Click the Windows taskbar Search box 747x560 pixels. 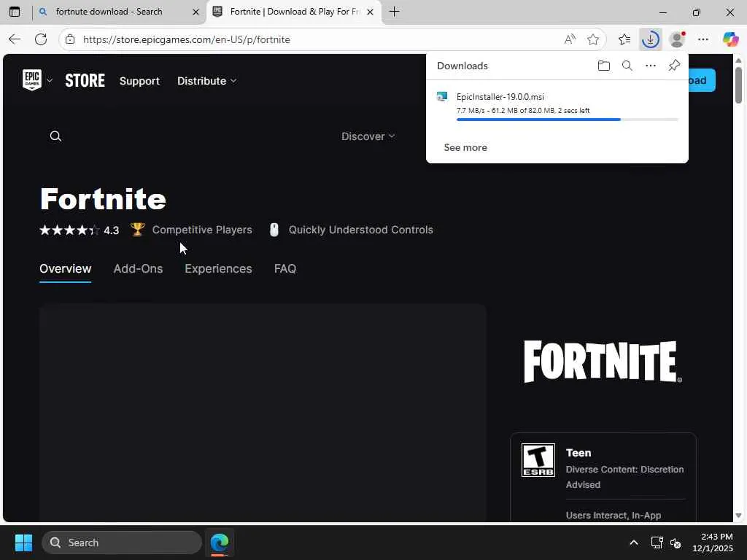click(x=122, y=542)
